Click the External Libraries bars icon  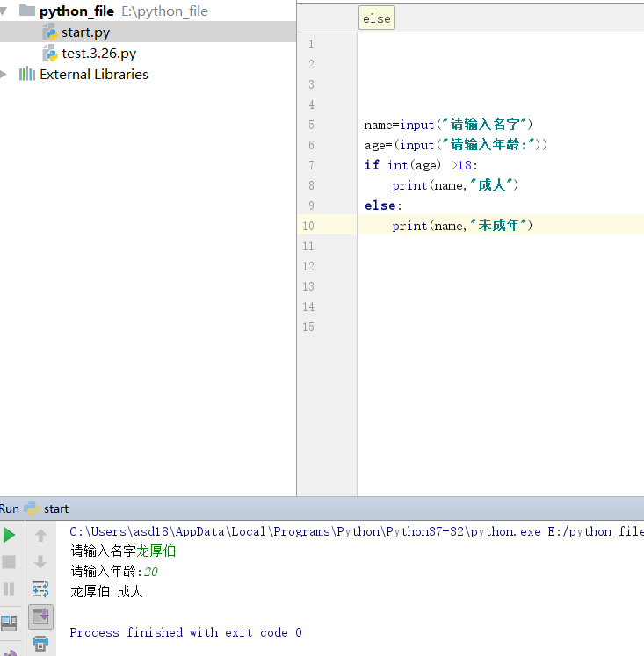click(x=27, y=74)
